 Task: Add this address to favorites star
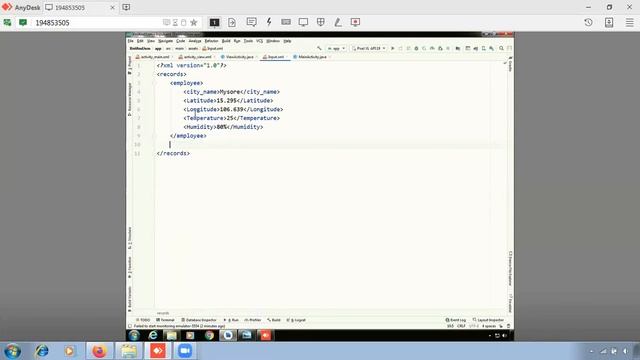tap(194, 22)
